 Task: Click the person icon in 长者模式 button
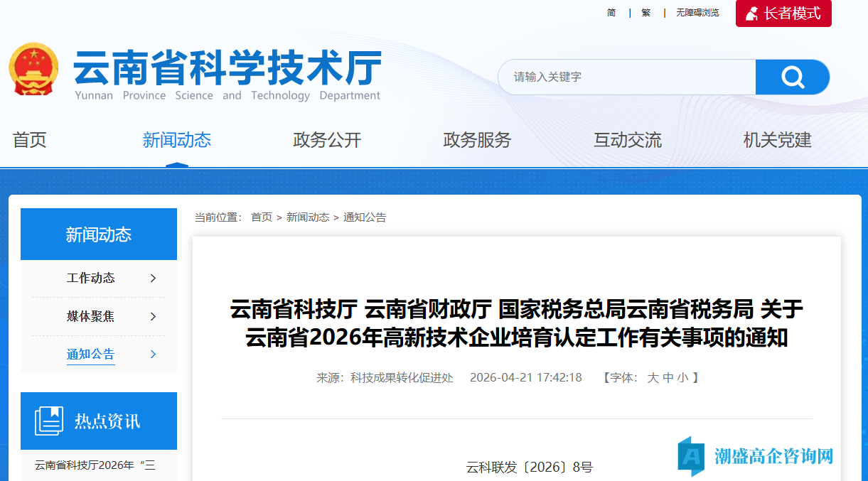(751, 13)
